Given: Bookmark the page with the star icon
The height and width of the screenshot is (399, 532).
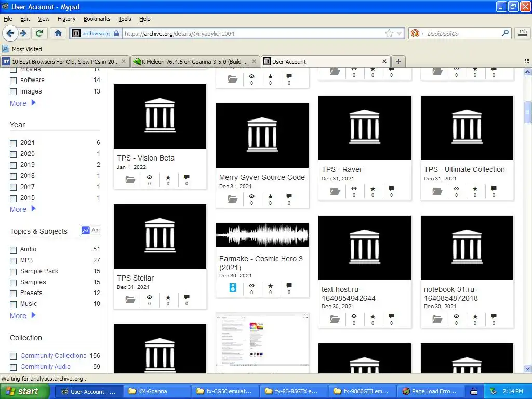Looking at the screenshot, I should pyautogui.click(x=389, y=33).
